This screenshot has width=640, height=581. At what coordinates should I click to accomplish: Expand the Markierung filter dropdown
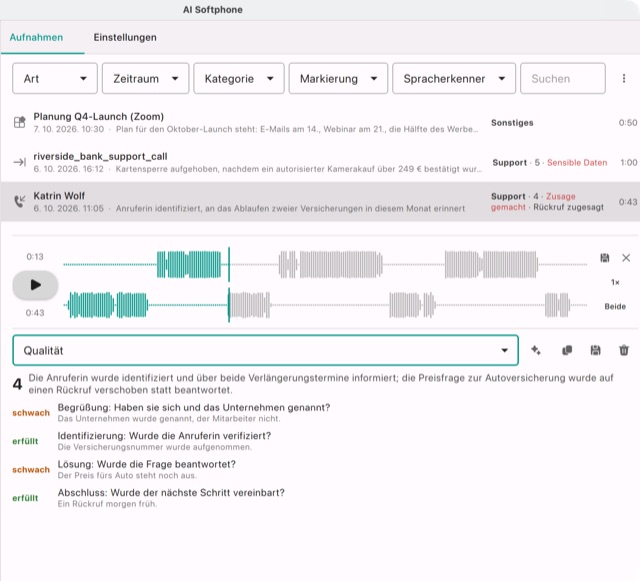pyautogui.click(x=338, y=78)
